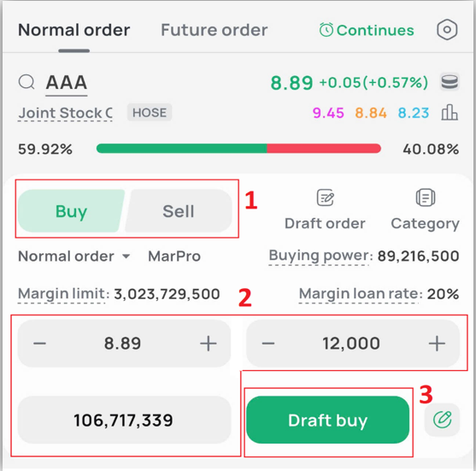This screenshot has height=471, width=476.
Task: Select the Buy toggle
Action: click(x=71, y=211)
